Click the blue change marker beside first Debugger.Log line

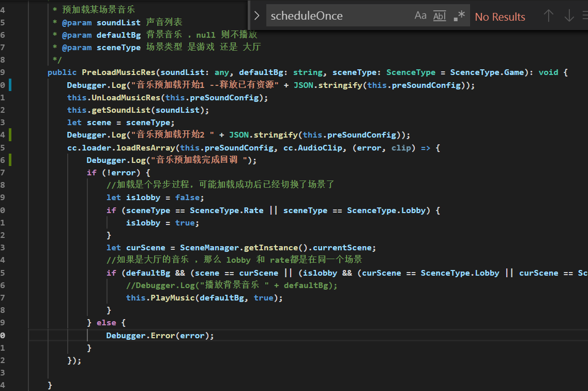point(10,85)
